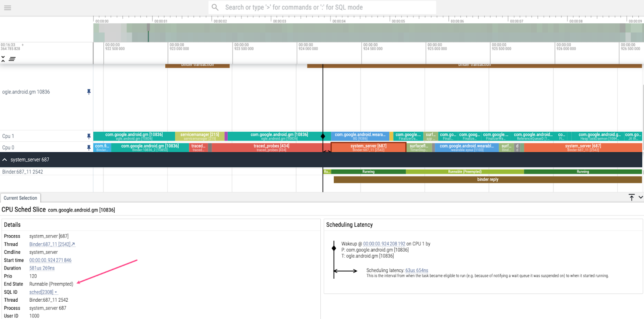Click the wakeup diamond marker on Cpu 1

tap(323, 136)
